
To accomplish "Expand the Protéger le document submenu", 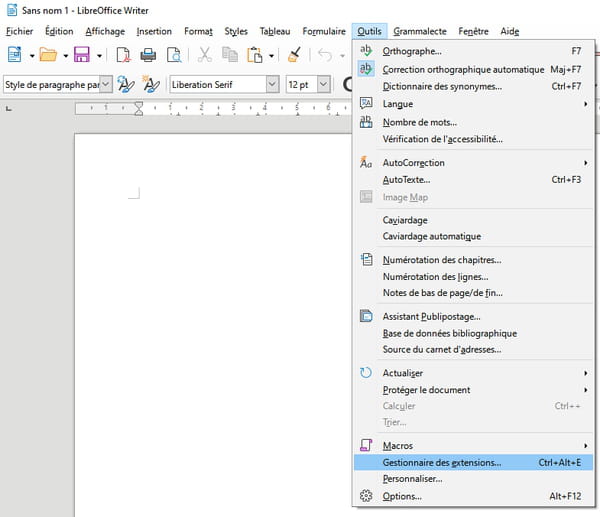I will coord(585,390).
